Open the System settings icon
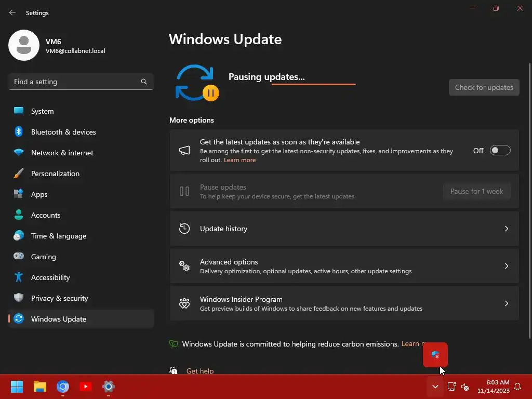Viewport: 532px width, 399px height. tap(19, 111)
